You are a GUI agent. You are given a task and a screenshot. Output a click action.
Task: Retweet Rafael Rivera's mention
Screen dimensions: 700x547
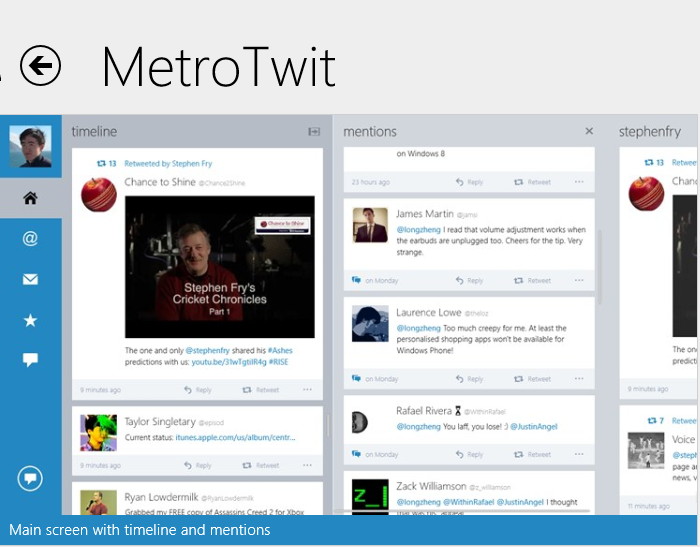532,455
